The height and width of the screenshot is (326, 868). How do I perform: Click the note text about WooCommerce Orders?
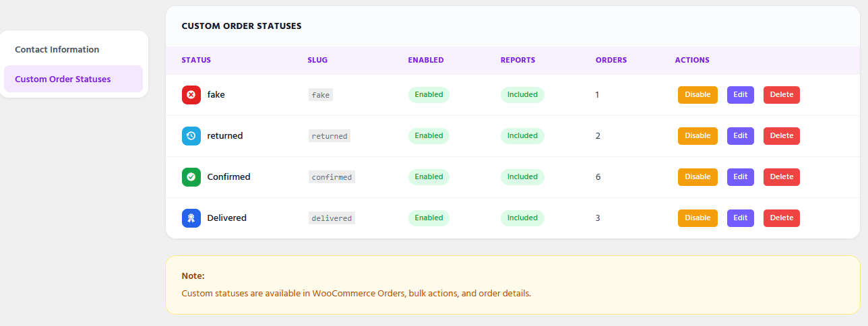click(356, 294)
